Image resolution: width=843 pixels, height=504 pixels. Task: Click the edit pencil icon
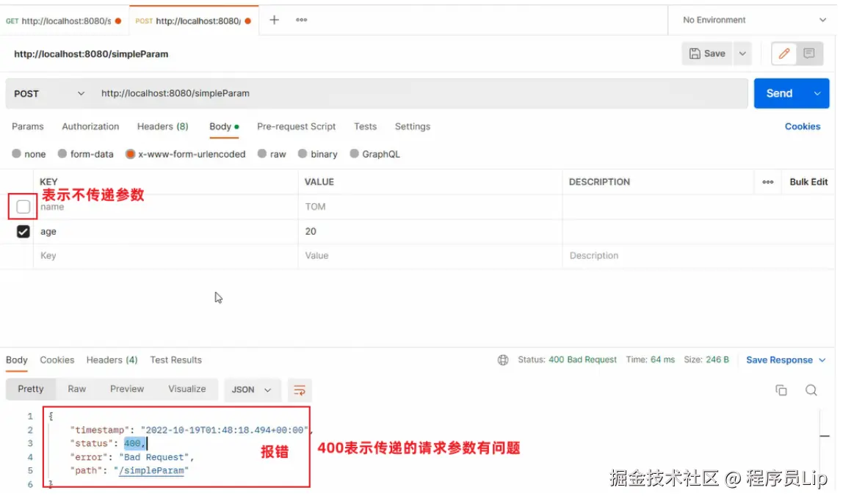(784, 54)
